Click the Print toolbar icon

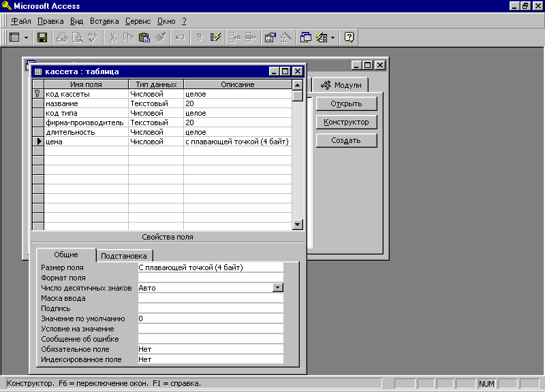pos(62,37)
